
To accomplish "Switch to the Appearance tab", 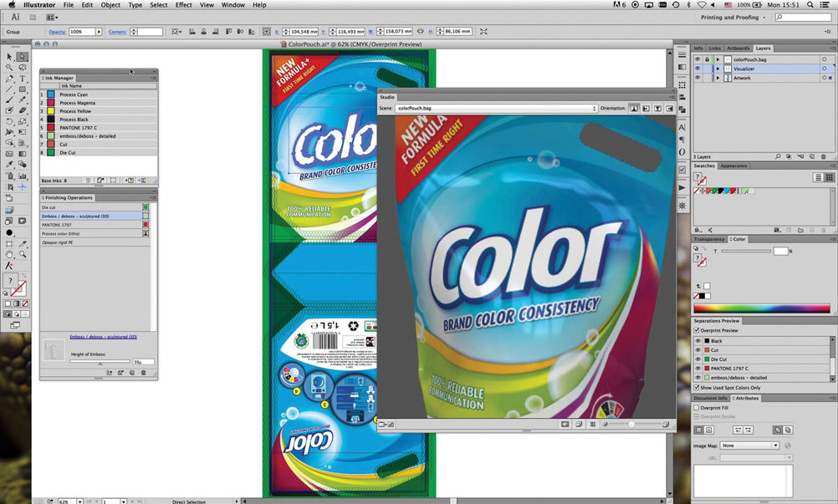I will (x=733, y=165).
